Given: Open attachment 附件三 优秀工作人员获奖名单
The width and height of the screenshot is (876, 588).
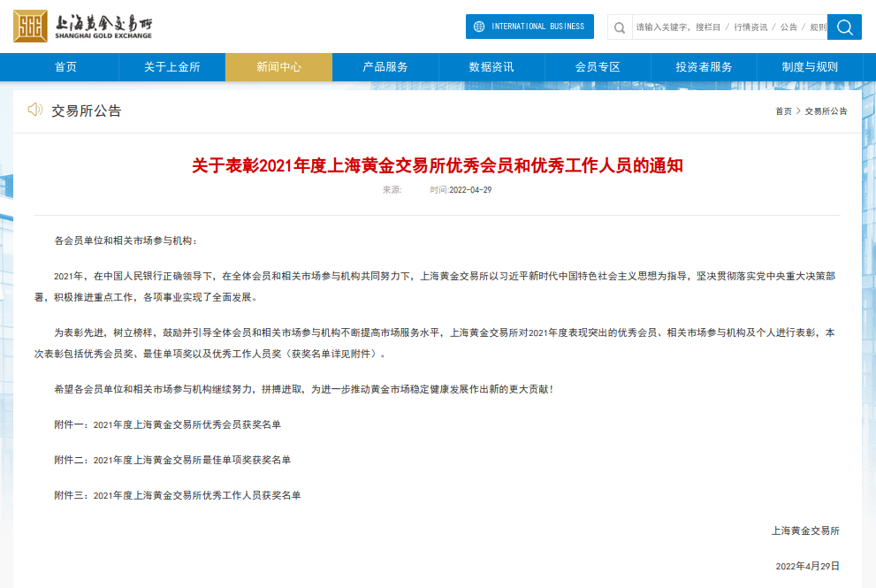Looking at the screenshot, I should click(x=178, y=494).
